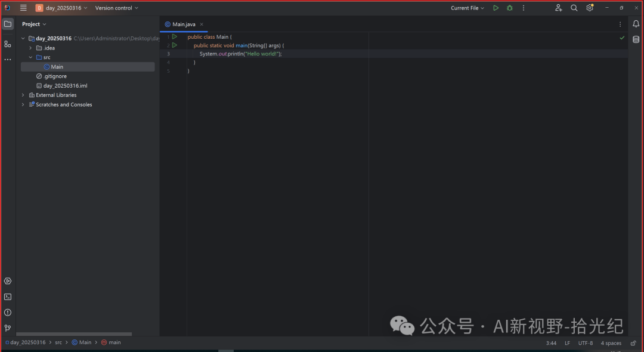Open the Notifications bell
The width and height of the screenshot is (644, 352).
click(x=636, y=24)
